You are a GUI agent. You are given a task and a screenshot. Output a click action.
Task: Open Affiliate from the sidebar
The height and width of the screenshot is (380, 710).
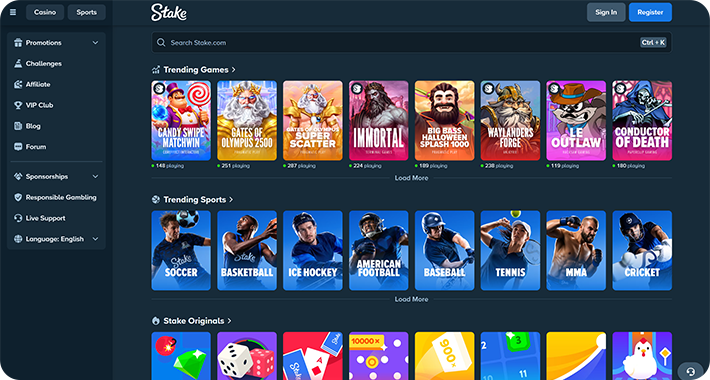[x=38, y=84]
